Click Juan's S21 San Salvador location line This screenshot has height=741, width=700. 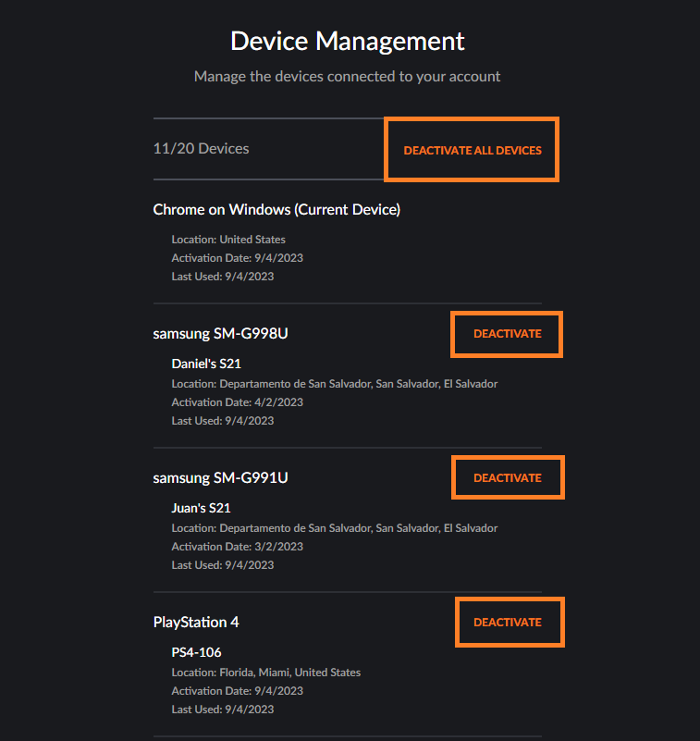pos(335,528)
